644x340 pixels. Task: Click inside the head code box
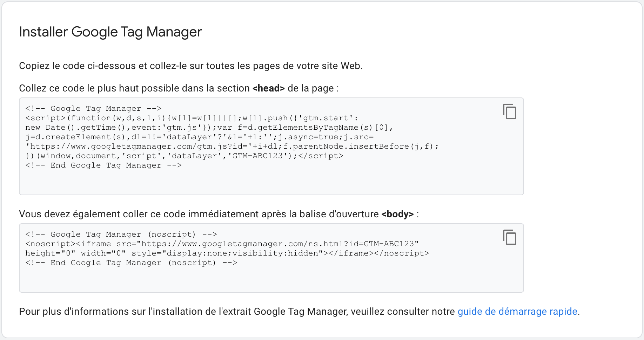coord(271,146)
